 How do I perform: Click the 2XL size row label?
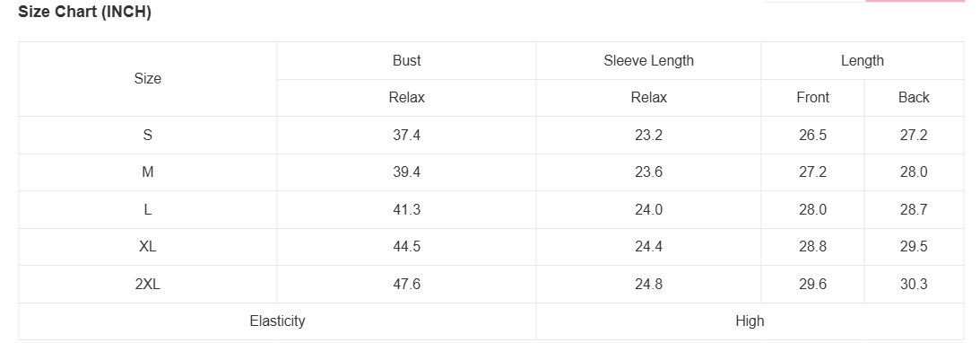click(148, 284)
